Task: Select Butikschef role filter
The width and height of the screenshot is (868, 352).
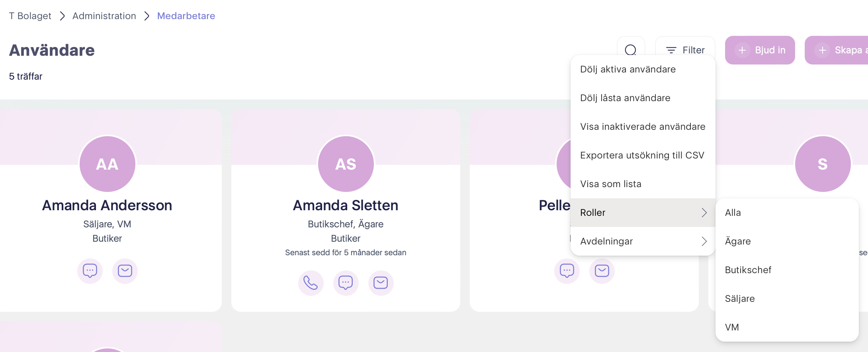Action: pos(748,270)
